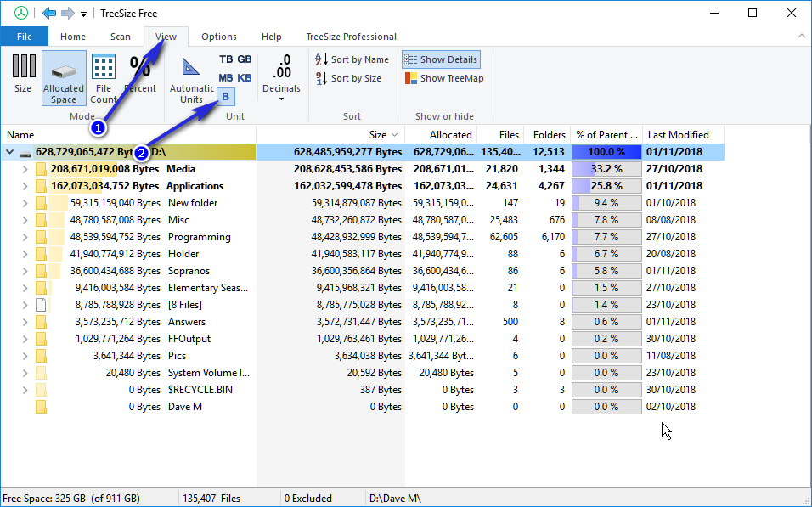Click the Files column header
This screenshot has width=812, height=507.
tap(500, 135)
